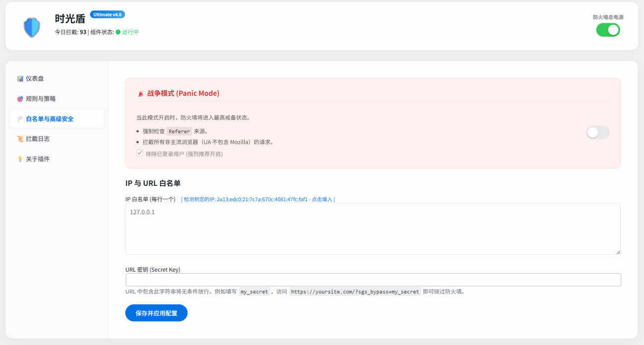This screenshot has width=644, height=345.
Task: Open the 拦截日志 sidebar page
Action: pyautogui.click(x=38, y=139)
